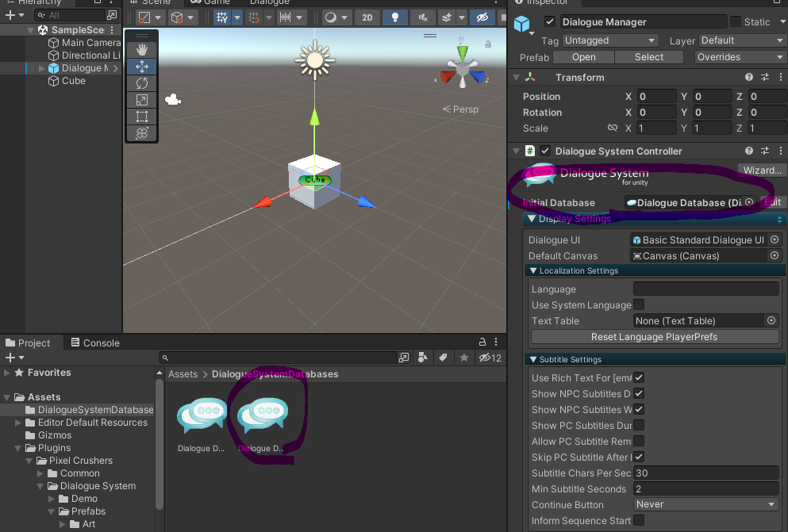Switch Persp projection label
788x532 pixels.
tap(460, 109)
